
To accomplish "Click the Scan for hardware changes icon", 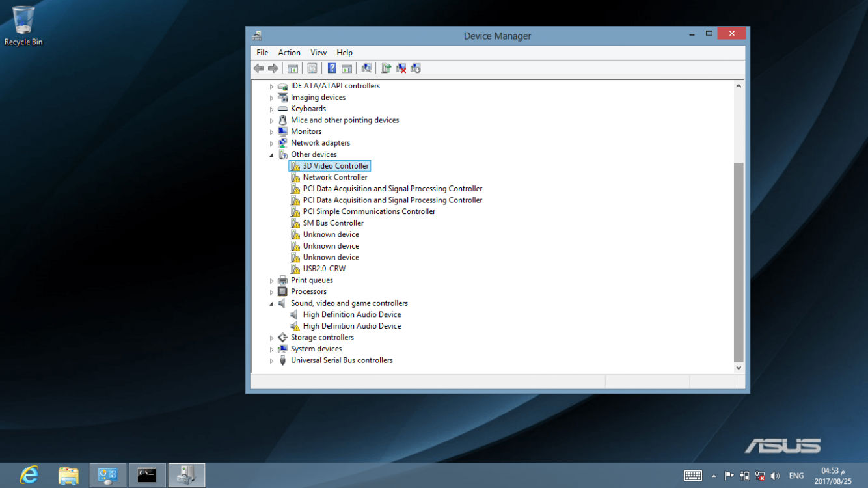I will [366, 68].
